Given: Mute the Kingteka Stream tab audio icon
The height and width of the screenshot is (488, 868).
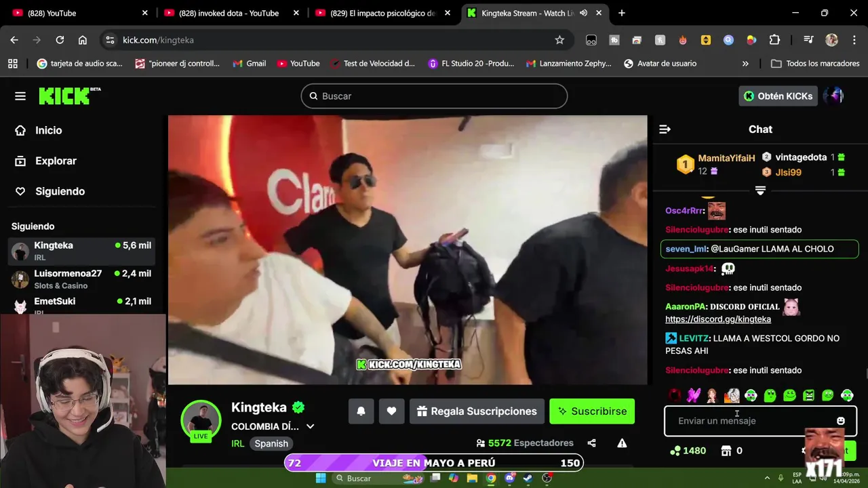Looking at the screenshot, I should (x=583, y=13).
